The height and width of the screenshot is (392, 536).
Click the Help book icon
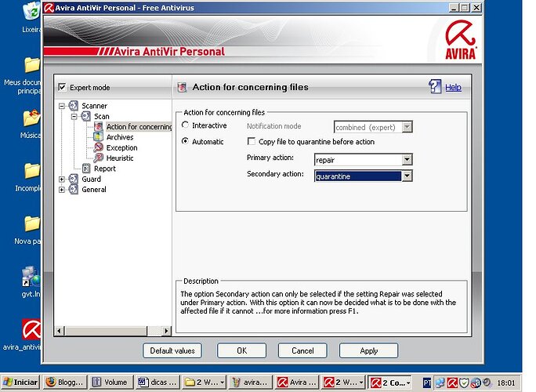click(435, 87)
